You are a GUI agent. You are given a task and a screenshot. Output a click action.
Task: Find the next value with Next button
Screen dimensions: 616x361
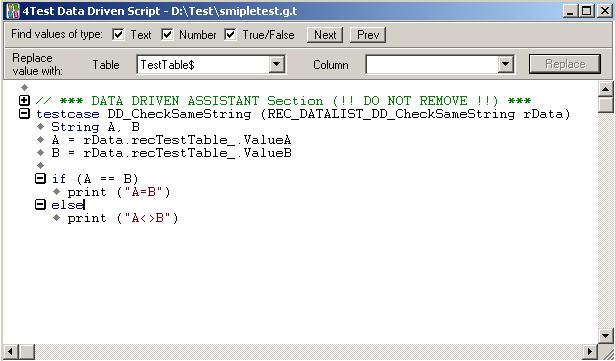pyautogui.click(x=325, y=35)
